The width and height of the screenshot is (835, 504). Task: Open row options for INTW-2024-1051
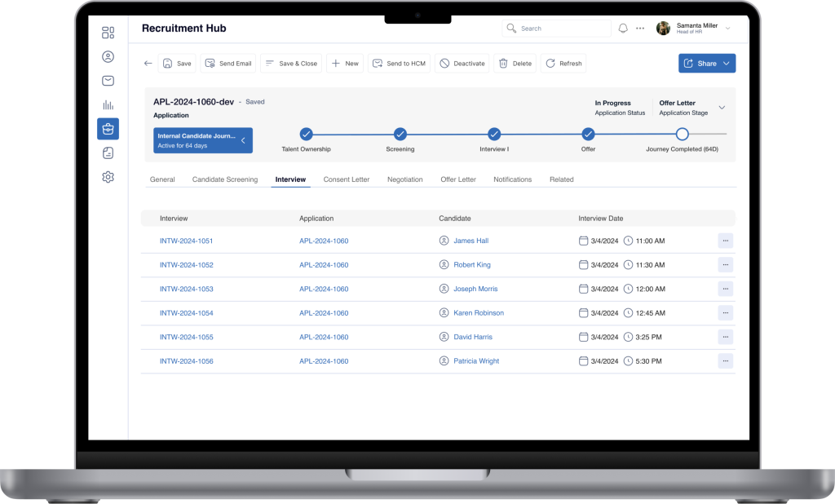tap(725, 241)
